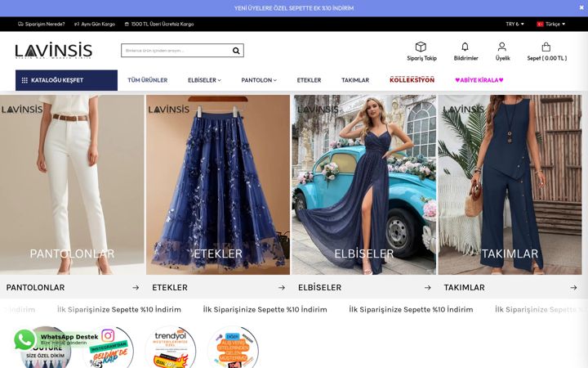Expand the TRY currency dropdown
The width and height of the screenshot is (588, 368).
point(514,24)
